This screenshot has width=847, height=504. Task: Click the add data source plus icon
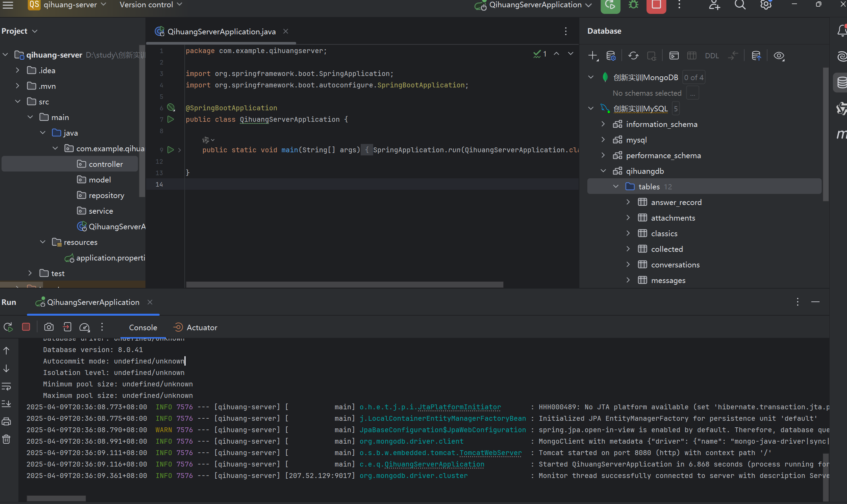tap(593, 56)
